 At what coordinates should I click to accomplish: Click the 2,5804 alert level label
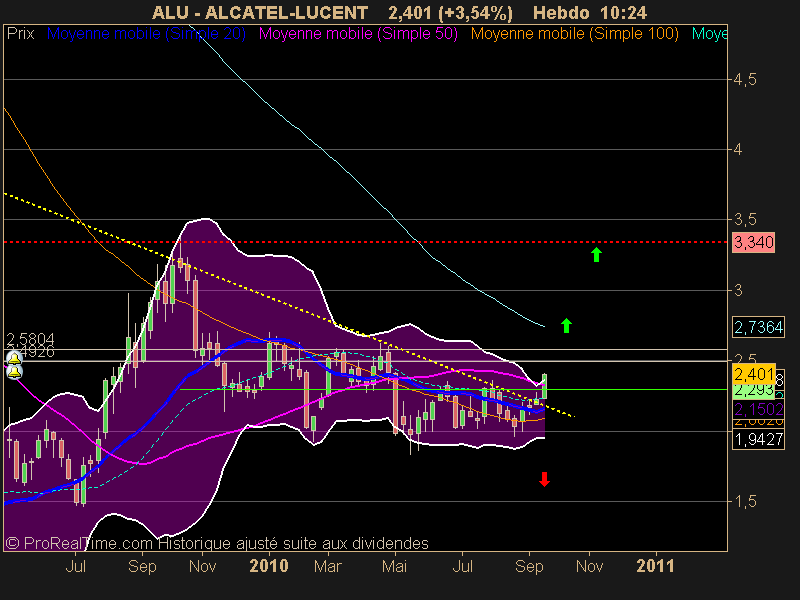click(x=30, y=339)
